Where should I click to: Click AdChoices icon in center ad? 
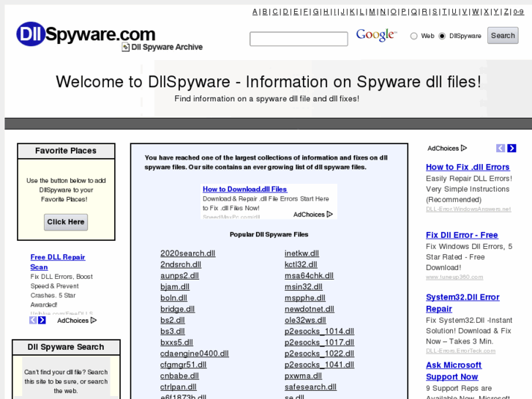tap(329, 215)
